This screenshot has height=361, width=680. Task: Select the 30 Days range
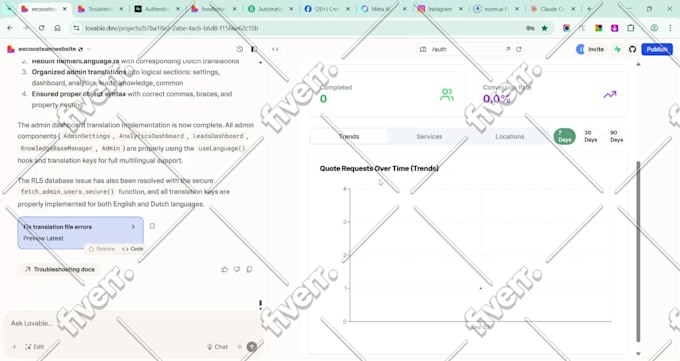pos(590,136)
